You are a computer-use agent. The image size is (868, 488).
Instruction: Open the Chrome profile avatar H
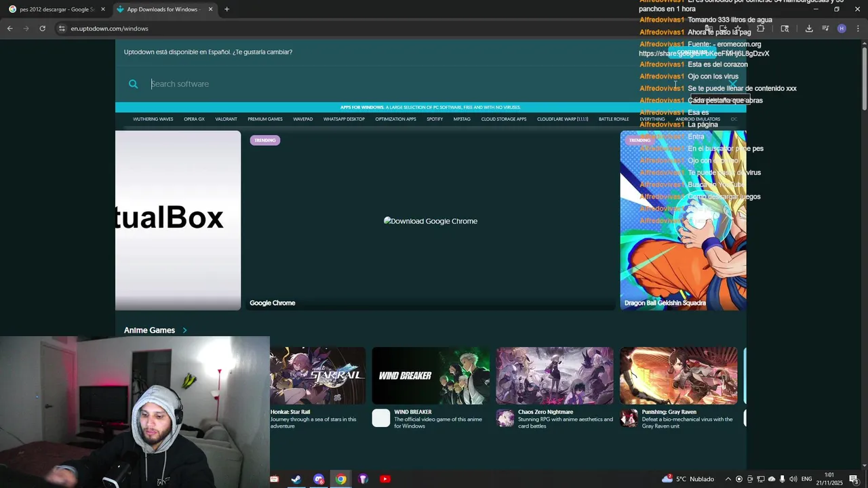click(842, 28)
